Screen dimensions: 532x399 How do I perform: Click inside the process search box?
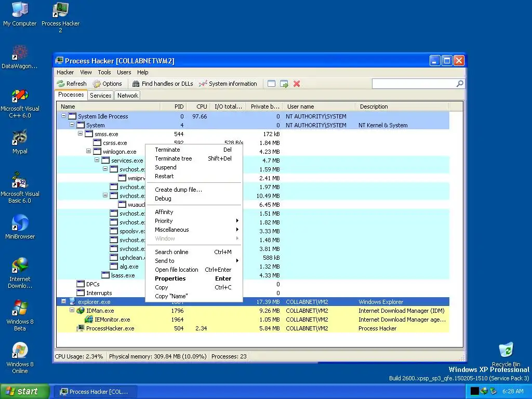(x=414, y=84)
